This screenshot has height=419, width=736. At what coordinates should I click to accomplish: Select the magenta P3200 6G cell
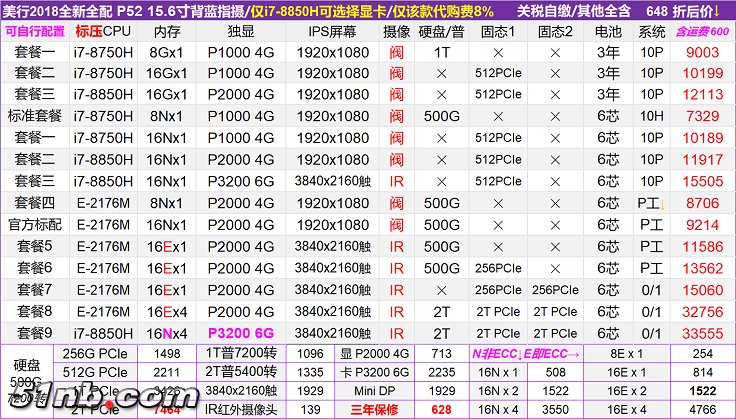point(239,331)
